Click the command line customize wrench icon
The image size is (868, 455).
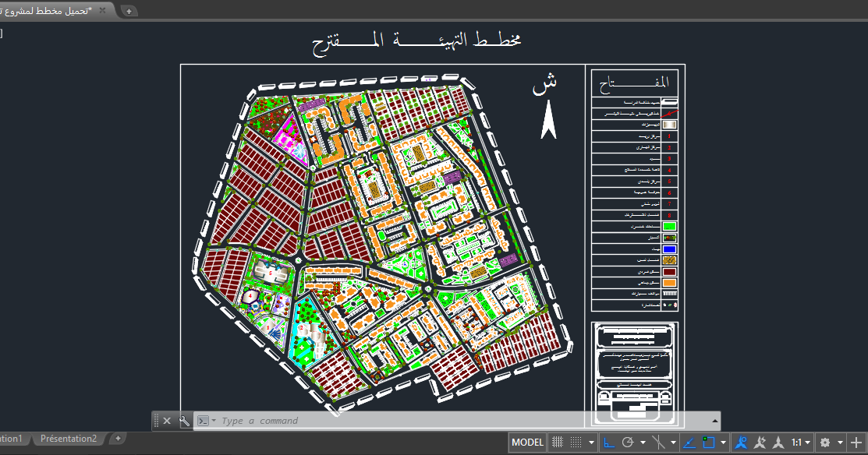[x=185, y=421]
